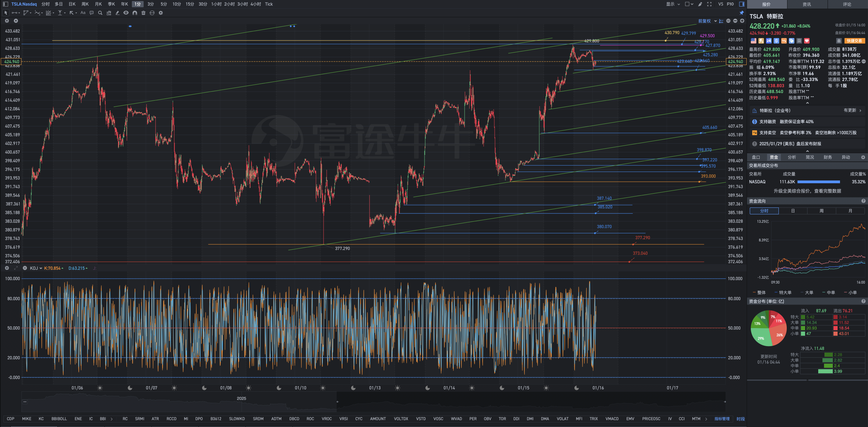
Task: Open the candlestick measure tool icon
Action: click(109, 13)
